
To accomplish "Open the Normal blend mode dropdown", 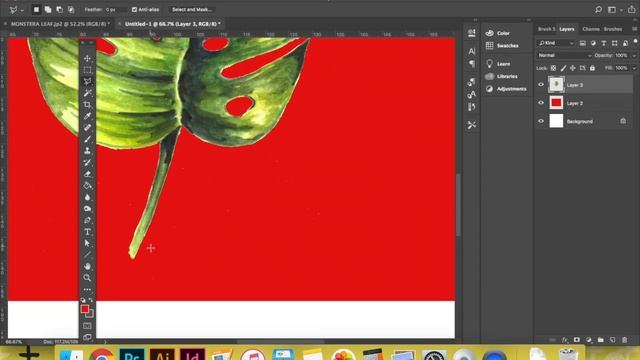I will point(564,55).
